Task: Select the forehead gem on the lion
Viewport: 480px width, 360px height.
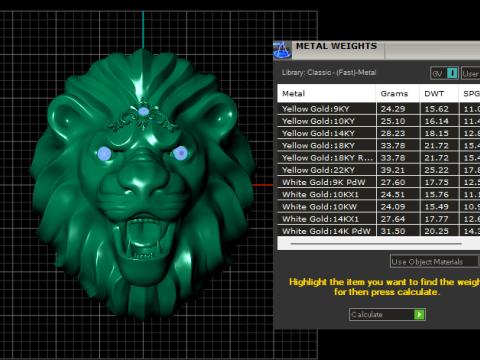Action: [x=144, y=111]
